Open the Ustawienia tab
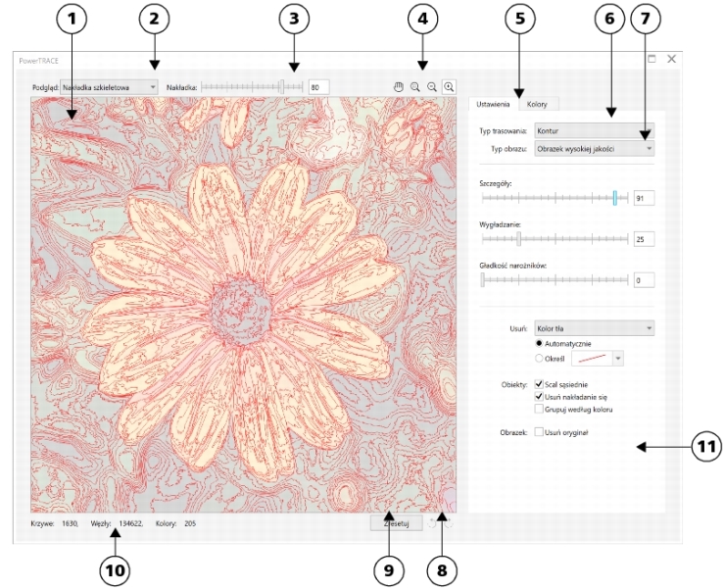The width and height of the screenshot is (724, 588). pyautogui.click(x=493, y=104)
